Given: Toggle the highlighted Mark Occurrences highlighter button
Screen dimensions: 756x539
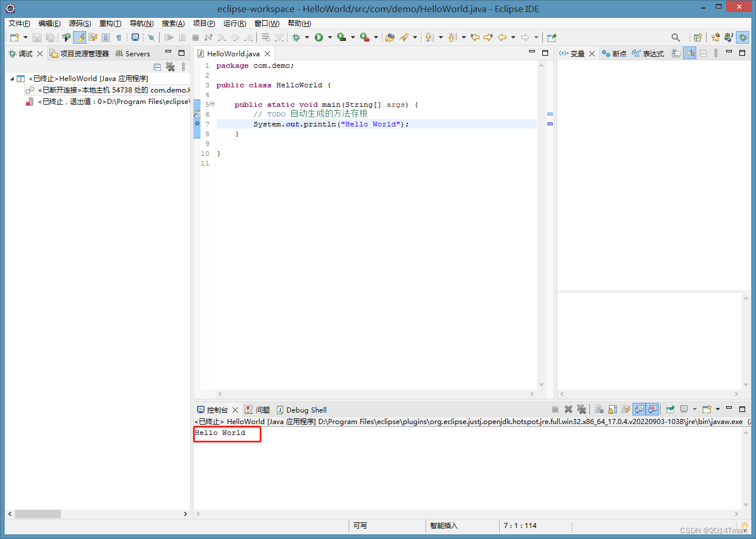Looking at the screenshot, I should [x=80, y=37].
